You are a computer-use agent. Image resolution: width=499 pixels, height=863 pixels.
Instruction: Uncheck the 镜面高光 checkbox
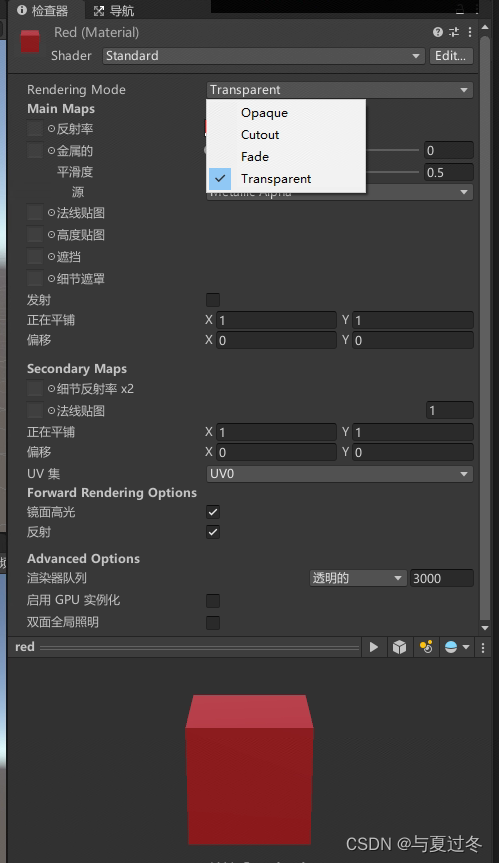pos(213,512)
